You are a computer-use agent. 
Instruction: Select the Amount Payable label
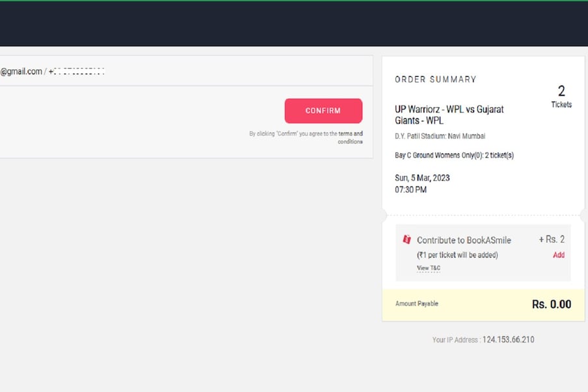pos(417,304)
